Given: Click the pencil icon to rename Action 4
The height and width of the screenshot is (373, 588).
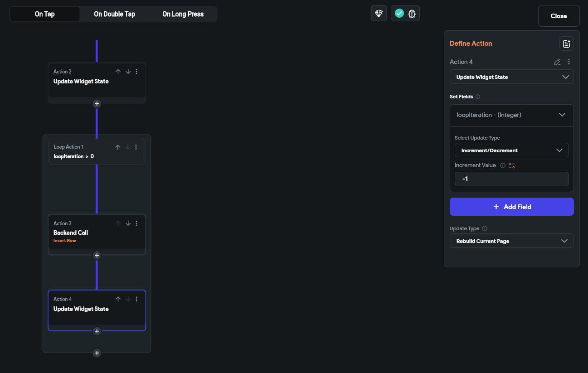Looking at the screenshot, I should pos(557,62).
